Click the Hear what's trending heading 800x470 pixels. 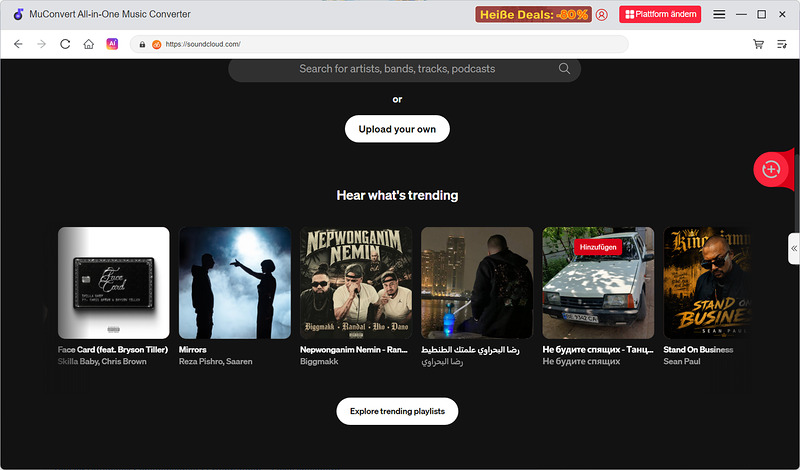pyautogui.click(x=397, y=195)
